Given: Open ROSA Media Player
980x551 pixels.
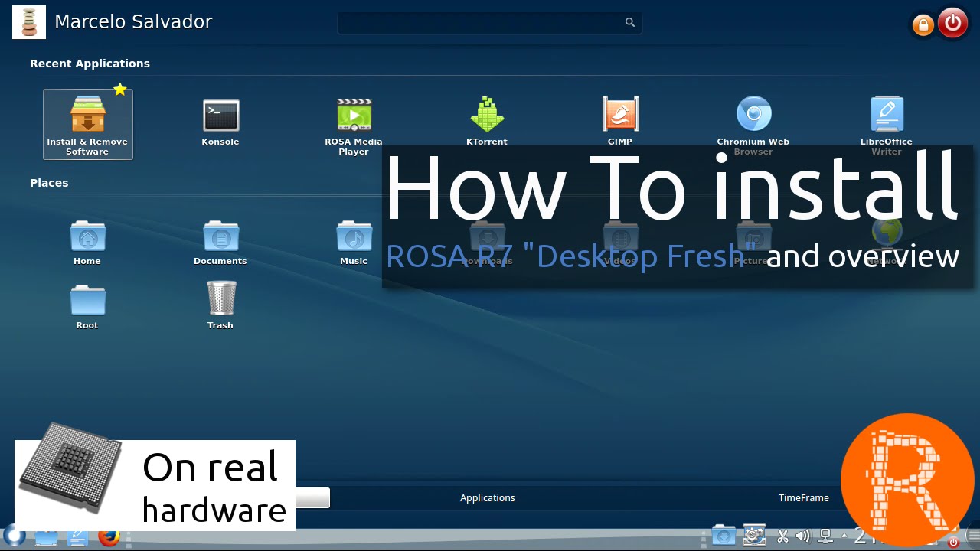Looking at the screenshot, I should (x=354, y=126).
